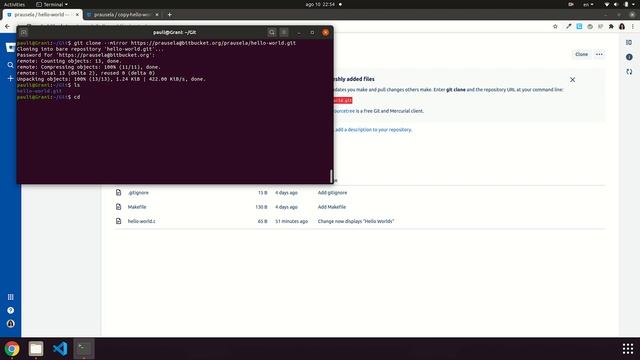Open the Bitbucket logo home icon
This screenshot has width=640, height=360.
(11, 48)
